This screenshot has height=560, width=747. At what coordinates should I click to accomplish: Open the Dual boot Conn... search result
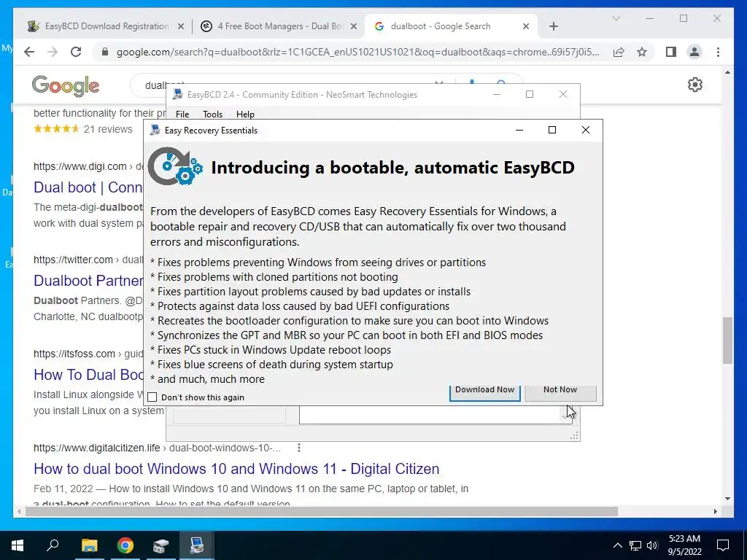tap(88, 187)
